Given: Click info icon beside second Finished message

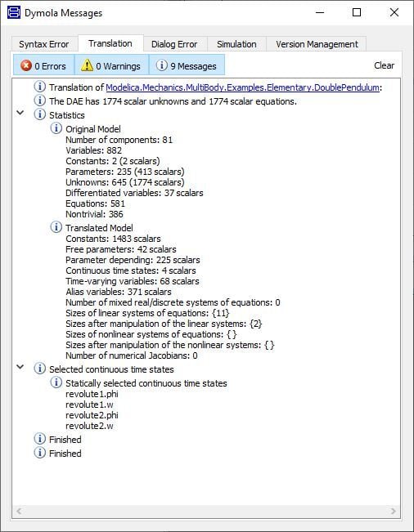Looking at the screenshot, I should [x=40, y=453].
